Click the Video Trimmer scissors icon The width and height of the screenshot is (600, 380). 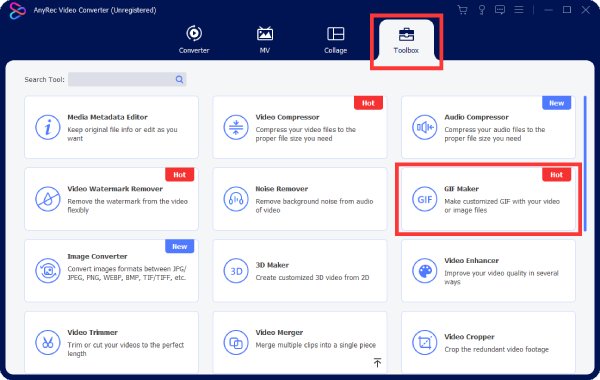[x=48, y=342]
